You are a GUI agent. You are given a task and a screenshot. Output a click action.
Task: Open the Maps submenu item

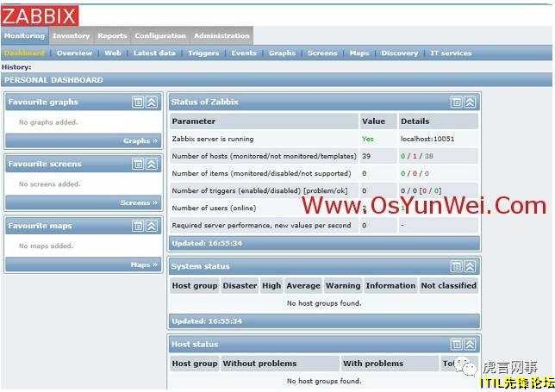click(x=359, y=53)
